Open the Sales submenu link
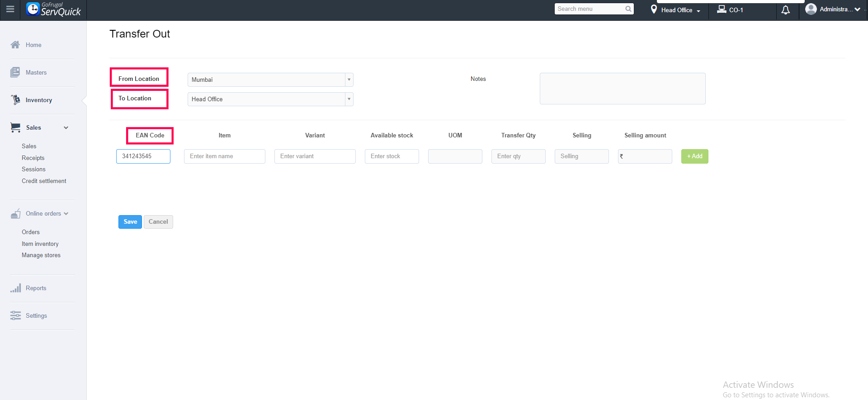The height and width of the screenshot is (400, 868). (x=29, y=146)
